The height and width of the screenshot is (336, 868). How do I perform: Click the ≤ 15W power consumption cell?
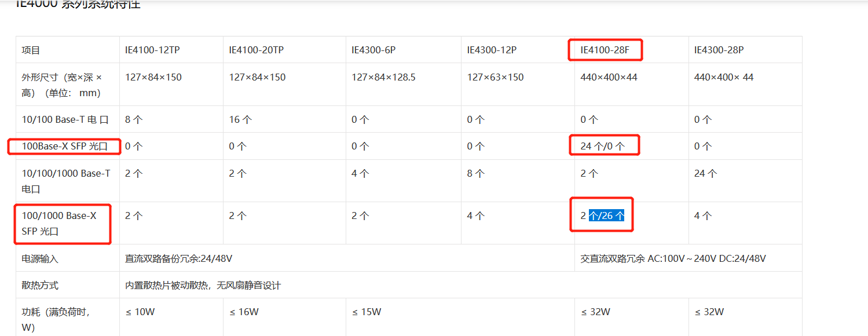[x=367, y=312]
